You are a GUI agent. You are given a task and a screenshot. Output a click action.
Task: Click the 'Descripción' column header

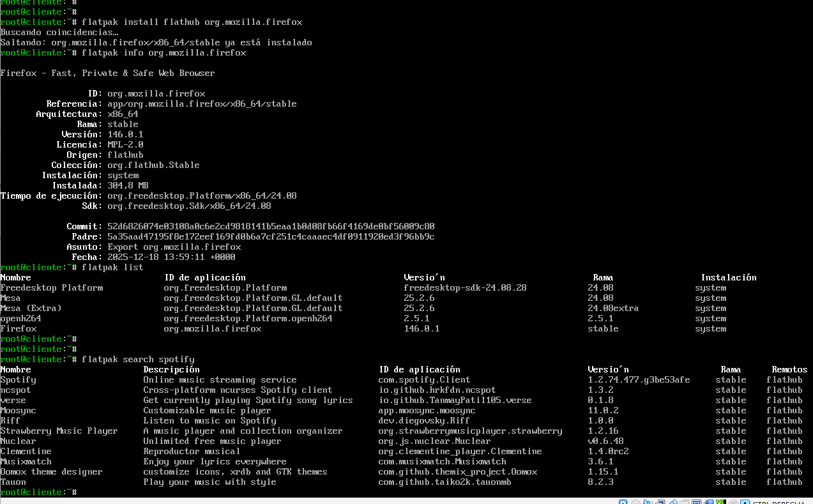171,369
